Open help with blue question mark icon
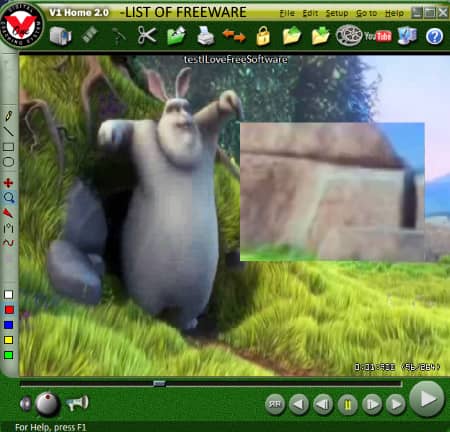The image size is (450, 432). point(434,36)
